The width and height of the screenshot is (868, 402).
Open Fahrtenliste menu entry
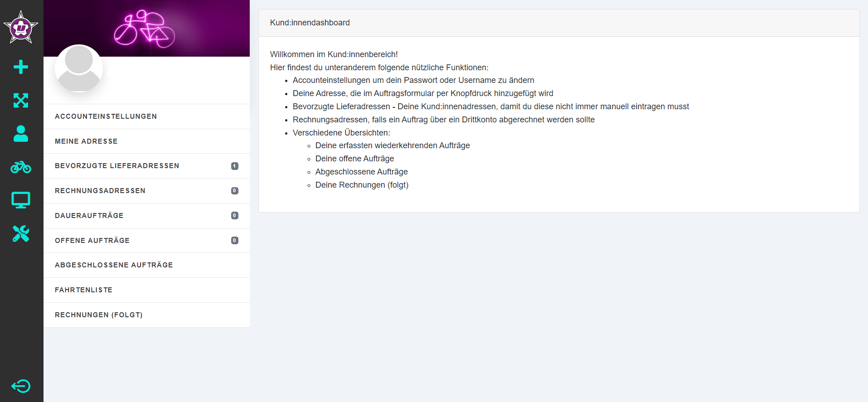pos(146,290)
